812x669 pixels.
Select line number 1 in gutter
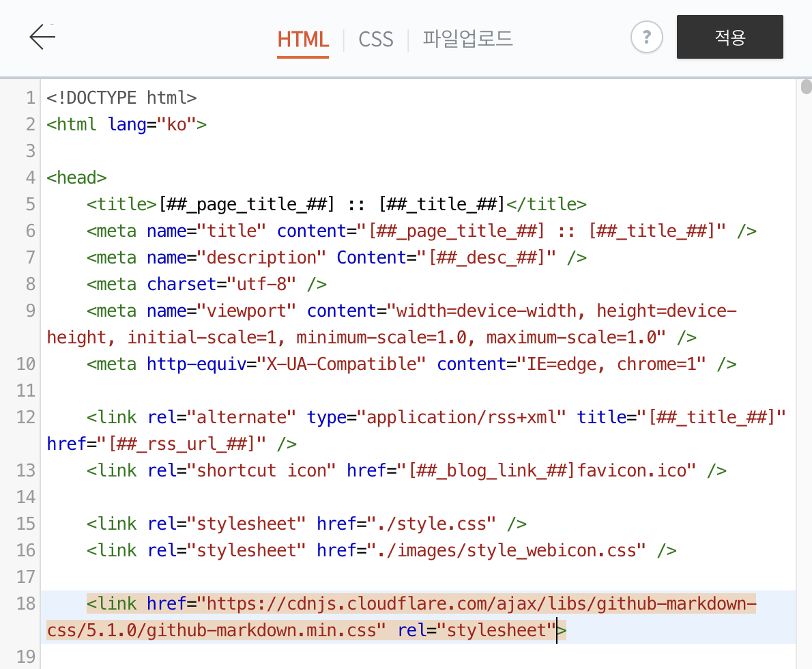point(31,98)
